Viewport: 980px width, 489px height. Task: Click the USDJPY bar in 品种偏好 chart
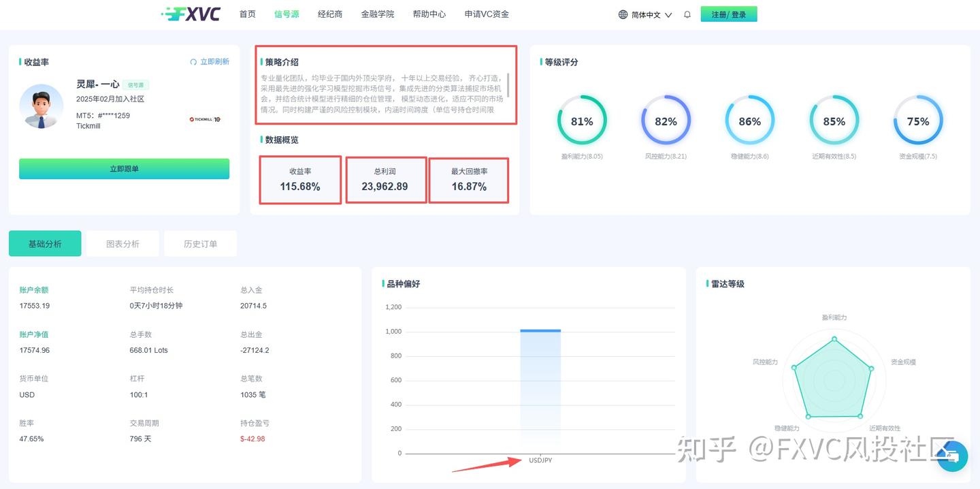point(540,388)
